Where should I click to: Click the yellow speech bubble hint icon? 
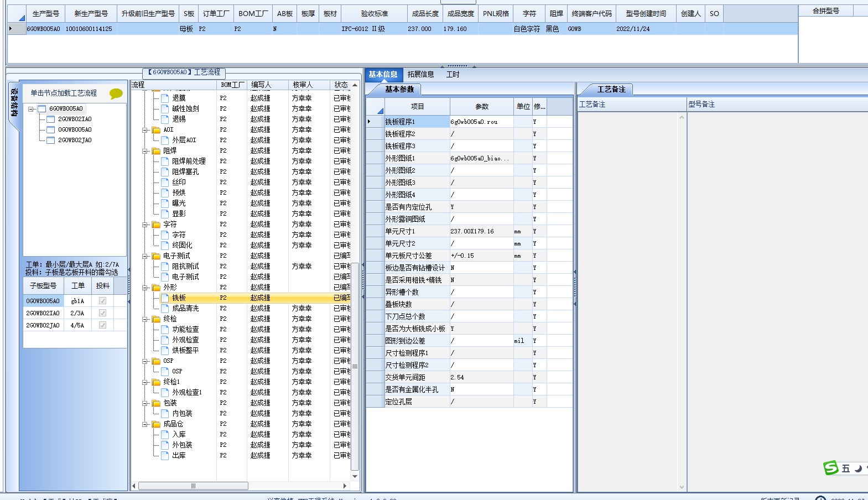(116, 93)
